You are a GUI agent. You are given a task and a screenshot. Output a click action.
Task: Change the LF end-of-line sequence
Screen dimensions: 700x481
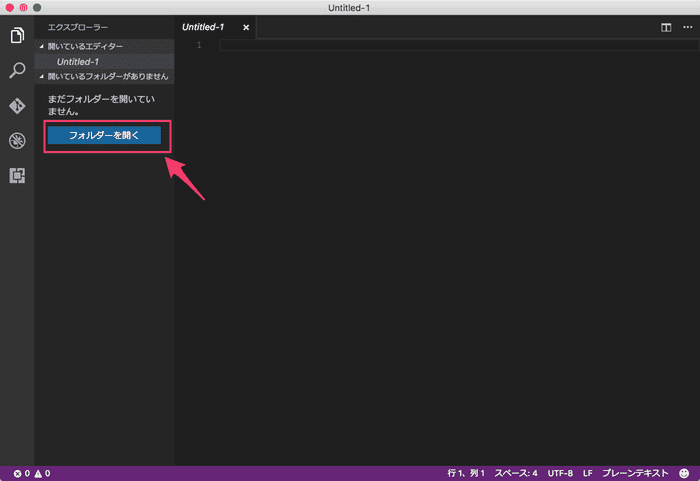[588, 473]
